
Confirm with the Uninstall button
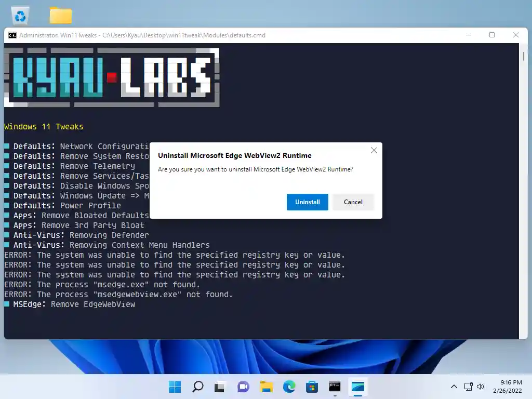(307, 202)
